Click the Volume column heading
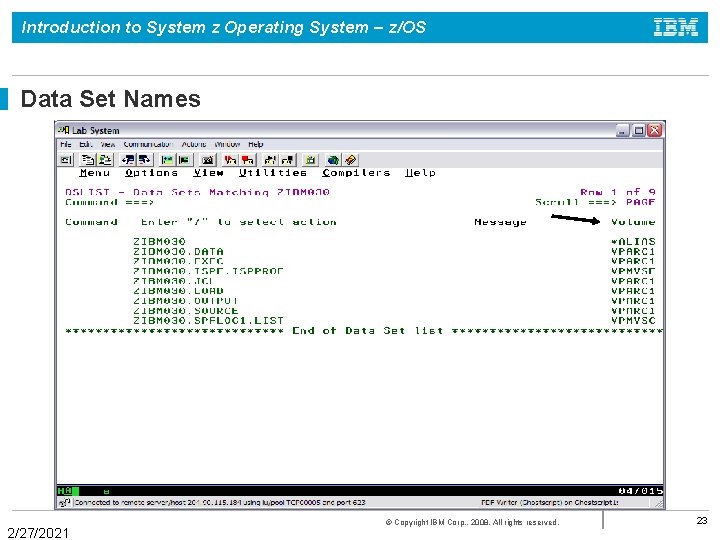The width and height of the screenshot is (720, 540). point(633,222)
